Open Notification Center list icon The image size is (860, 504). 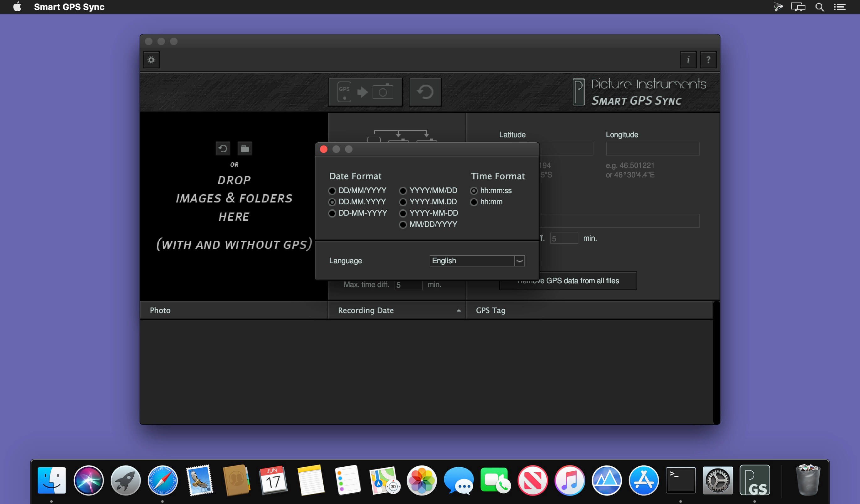840,7
